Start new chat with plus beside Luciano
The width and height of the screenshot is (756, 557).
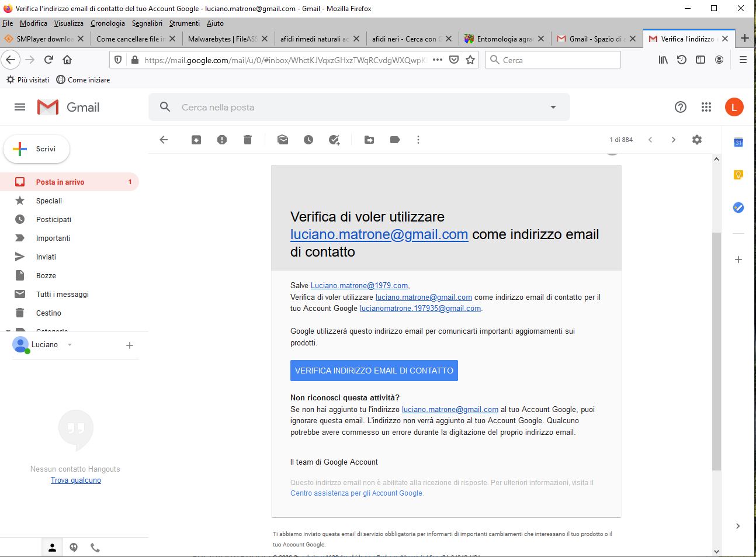click(x=130, y=345)
